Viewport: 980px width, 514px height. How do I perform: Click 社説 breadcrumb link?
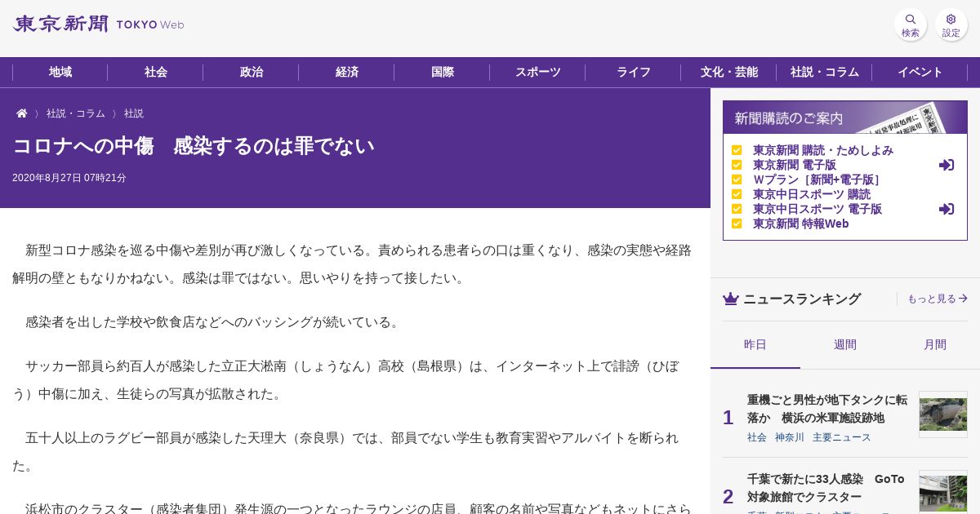click(134, 113)
